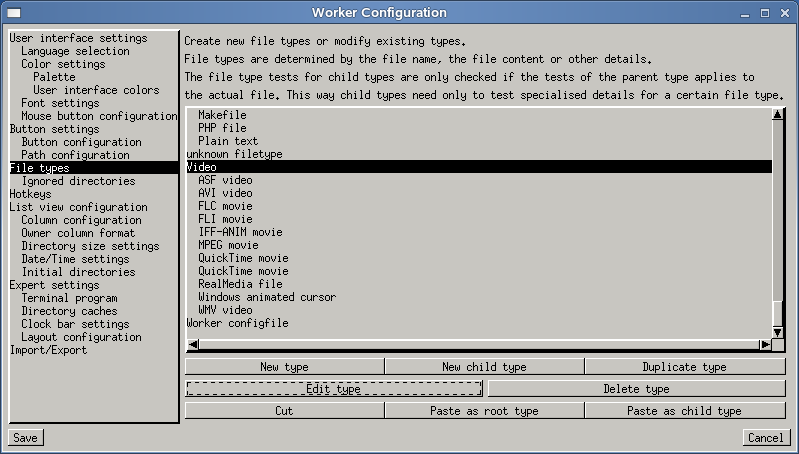Click the right scroll arrow below file list
This screenshot has width=799, height=454.
[x=764, y=345]
